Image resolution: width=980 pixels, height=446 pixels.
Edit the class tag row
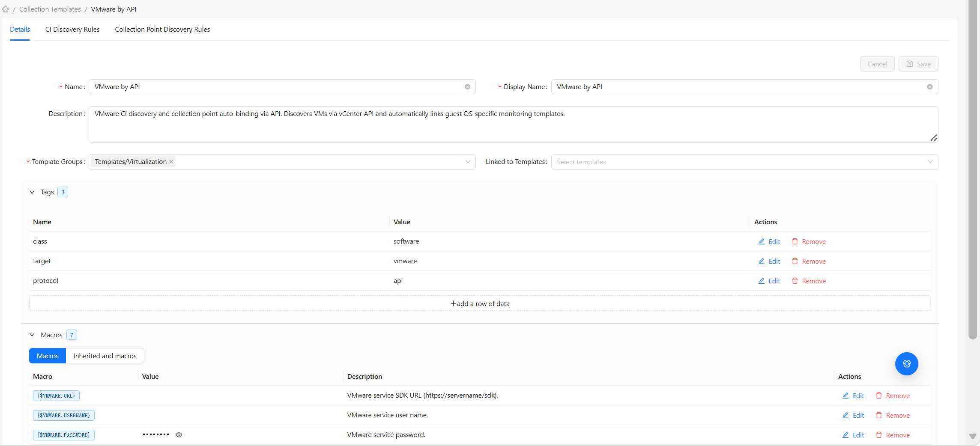tap(769, 242)
